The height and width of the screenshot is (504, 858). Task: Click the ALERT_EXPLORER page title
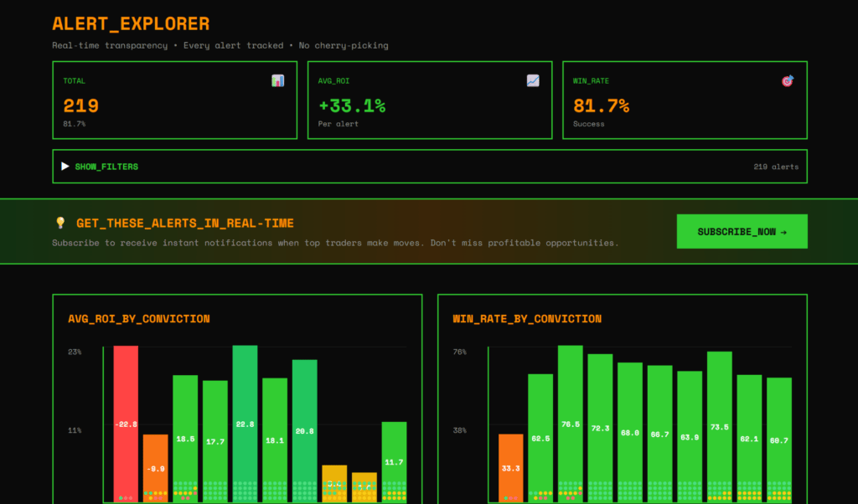(131, 24)
